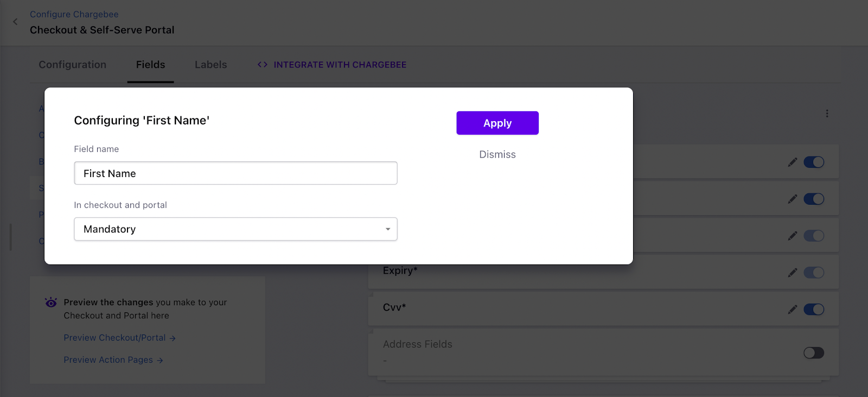Click the arrow icon after Preview Action Pages

pos(160,360)
